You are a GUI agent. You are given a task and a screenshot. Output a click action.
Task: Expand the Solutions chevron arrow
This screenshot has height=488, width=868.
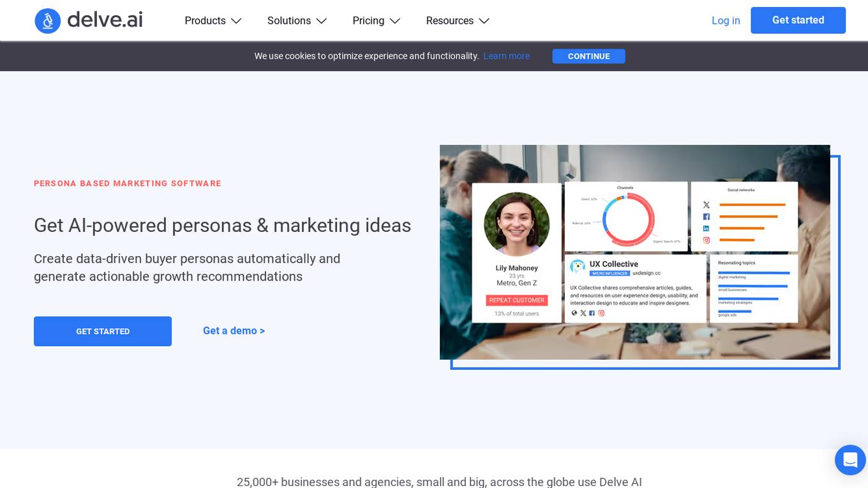(x=321, y=21)
